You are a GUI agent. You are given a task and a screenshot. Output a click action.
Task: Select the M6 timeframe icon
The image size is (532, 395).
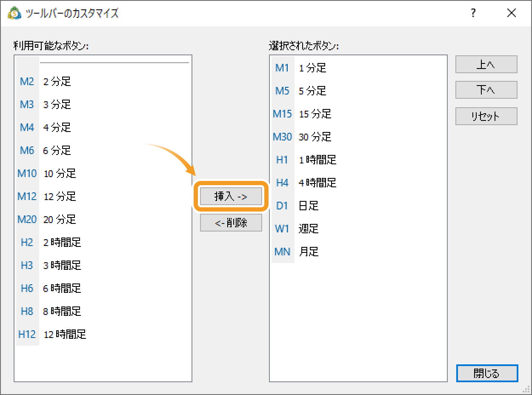click(27, 151)
